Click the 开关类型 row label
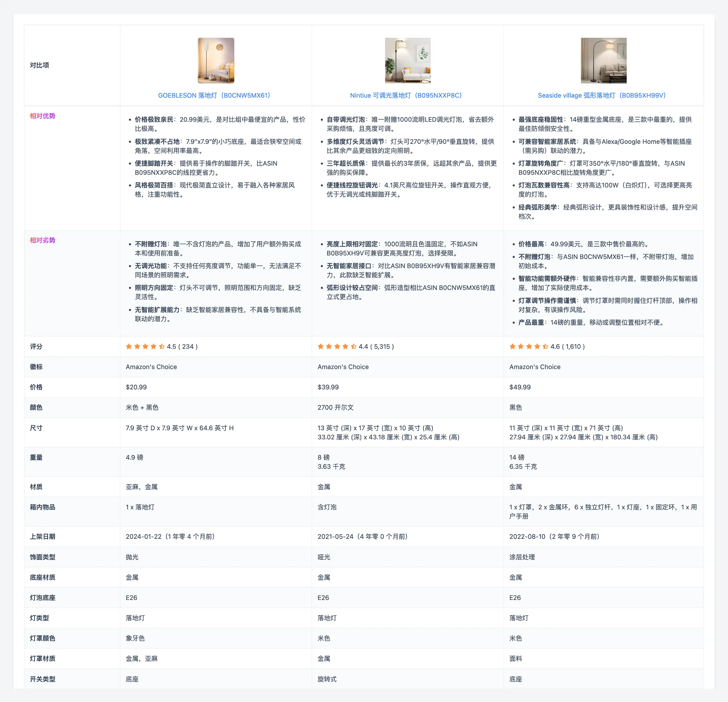The height and width of the screenshot is (702, 728). [x=42, y=679]
